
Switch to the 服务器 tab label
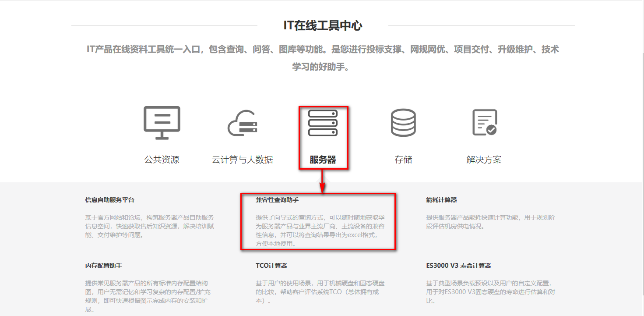tap(323, 160)
